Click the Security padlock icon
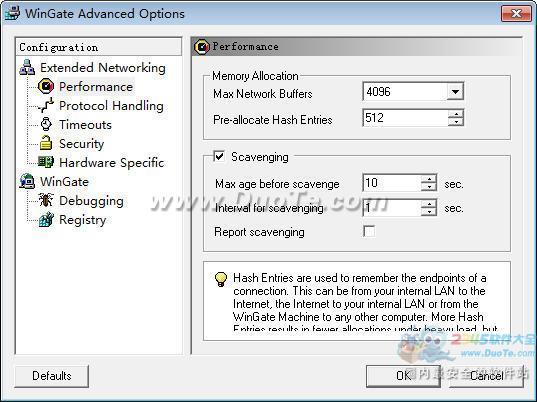The height and width of the screenshot is (402, 537). (x=46, y=143)
